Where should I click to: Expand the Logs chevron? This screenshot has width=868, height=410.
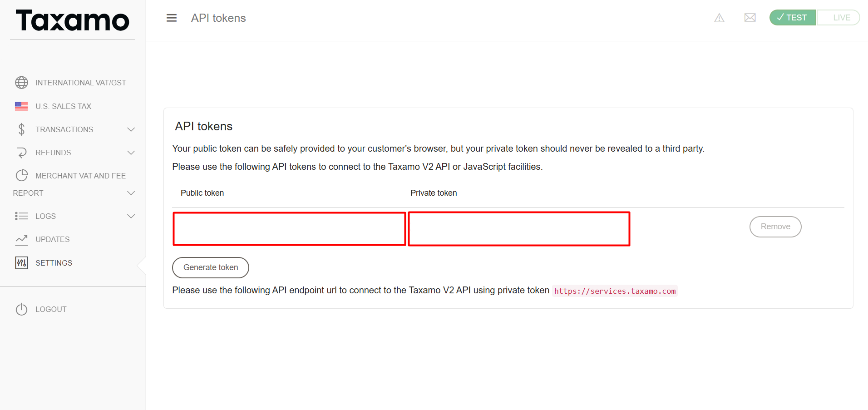(x=131, y=216)
